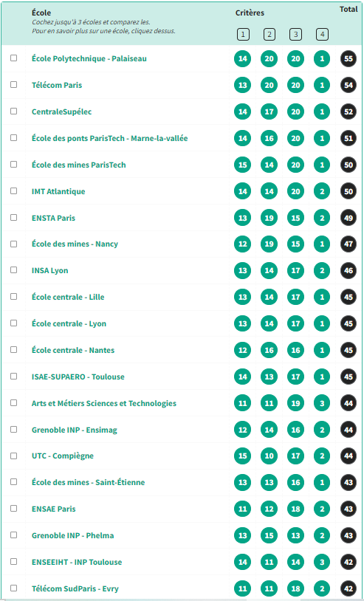The image size is (364, 601).
Task: Tick the CentraleSupélec comparison checkbox
Action: pyautogui.click(x=14, y=111)
